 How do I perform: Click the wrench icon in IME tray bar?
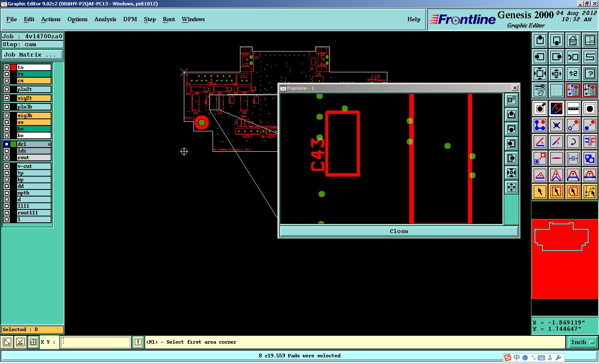pos(559,357)
